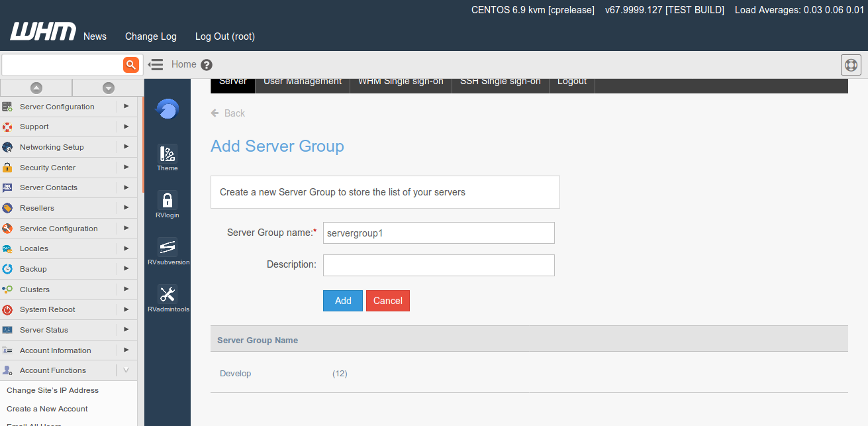Launch the RVlogin padlock icon
The width and height of the screenshot is (868, 426).
point(168,203)
